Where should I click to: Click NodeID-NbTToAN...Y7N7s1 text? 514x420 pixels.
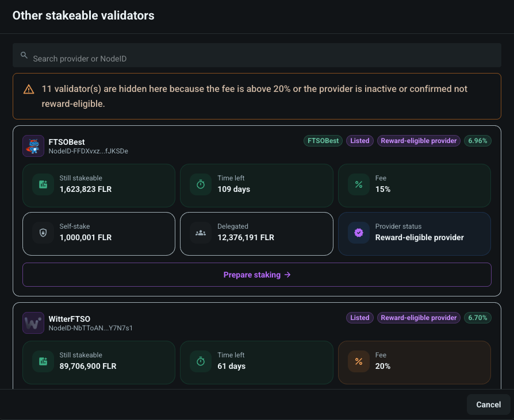pos(90,328)
